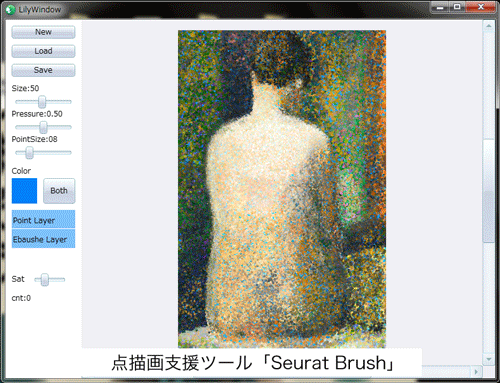Click the LilyWindow app icon in the title bar

(10, 10)
